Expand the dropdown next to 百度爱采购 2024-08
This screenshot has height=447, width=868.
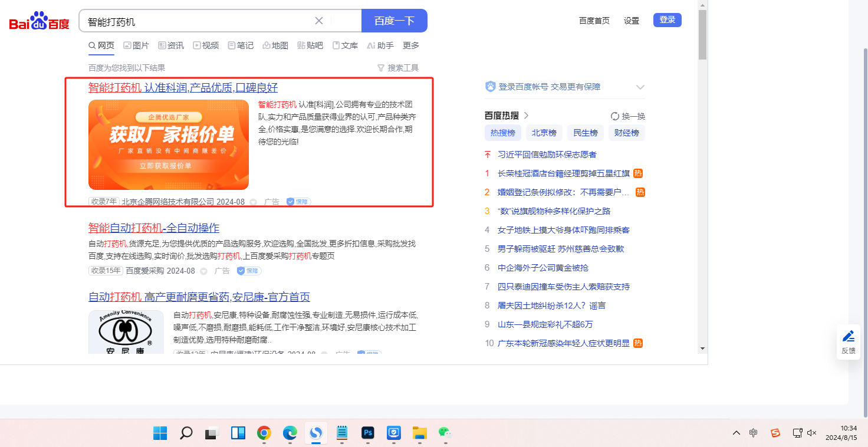[x=204, y=271]
